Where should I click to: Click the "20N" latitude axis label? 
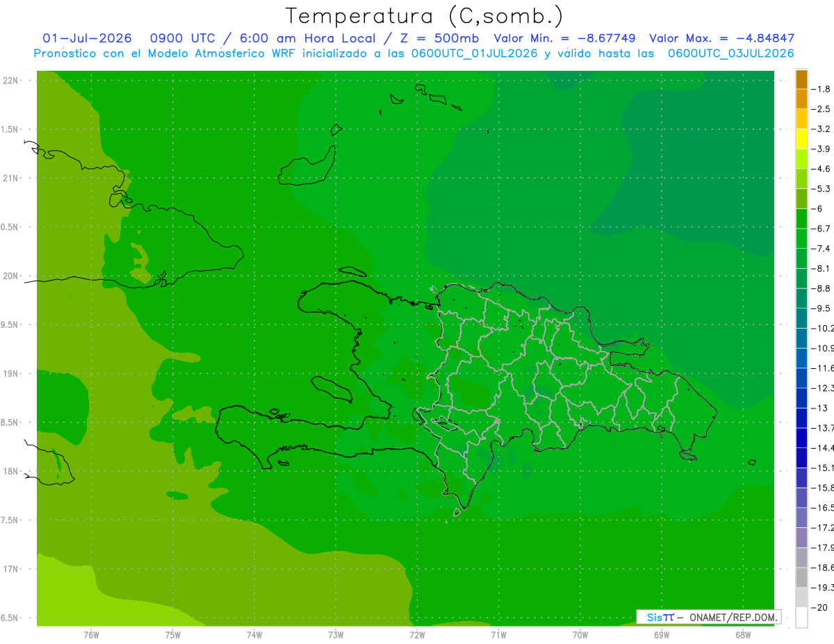(12, 276)
